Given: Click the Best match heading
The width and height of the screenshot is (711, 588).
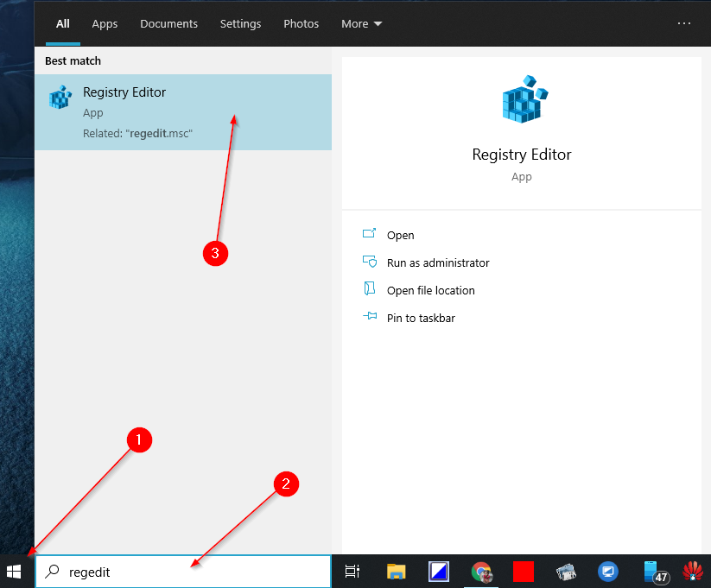Looking at the screenshot, I should pos(73,60).
